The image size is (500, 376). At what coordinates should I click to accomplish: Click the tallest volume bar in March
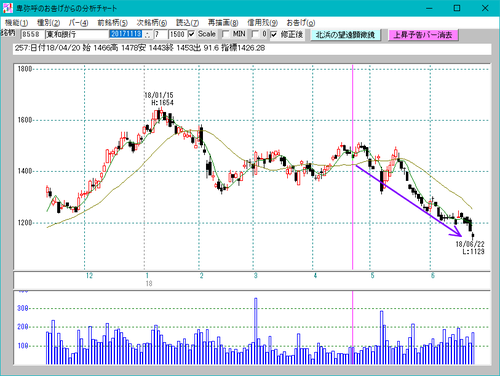coord(256,331)
